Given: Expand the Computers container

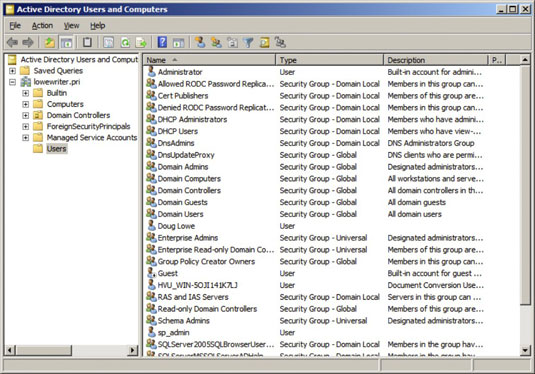Looking at the screenshot, I should tap(26, 104).
